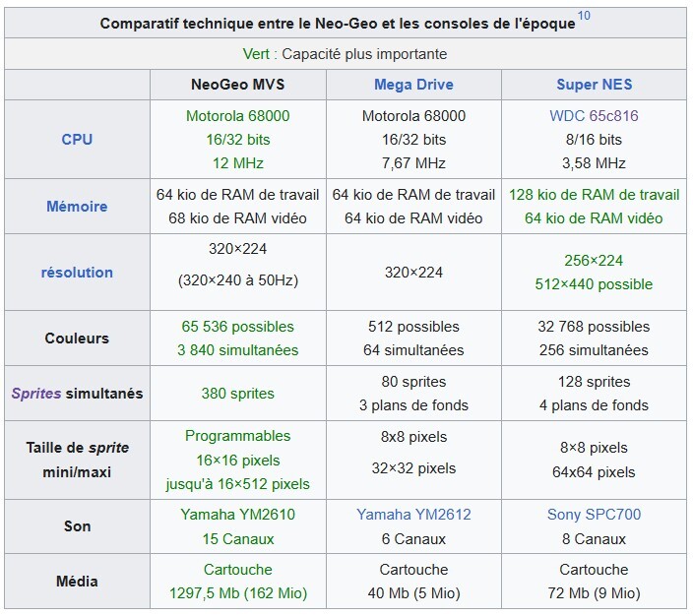
Task: Follow the Yamaha YM2612 link
Action: (x=413, y=514)
